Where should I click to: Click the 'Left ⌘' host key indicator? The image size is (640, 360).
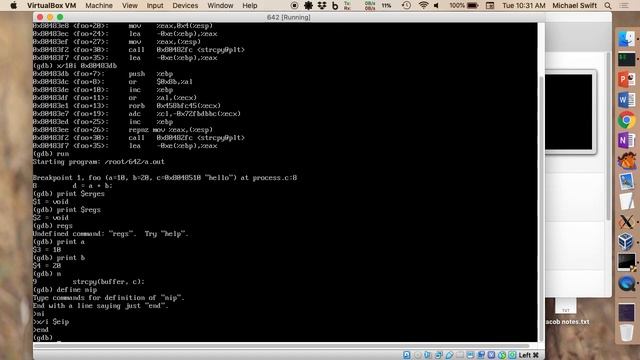[x=529, y=355]
